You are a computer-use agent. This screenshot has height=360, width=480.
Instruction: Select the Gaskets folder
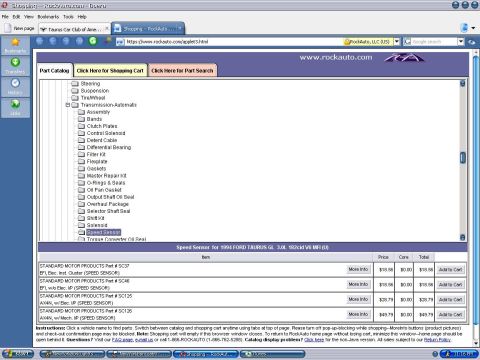coord(96,169)
